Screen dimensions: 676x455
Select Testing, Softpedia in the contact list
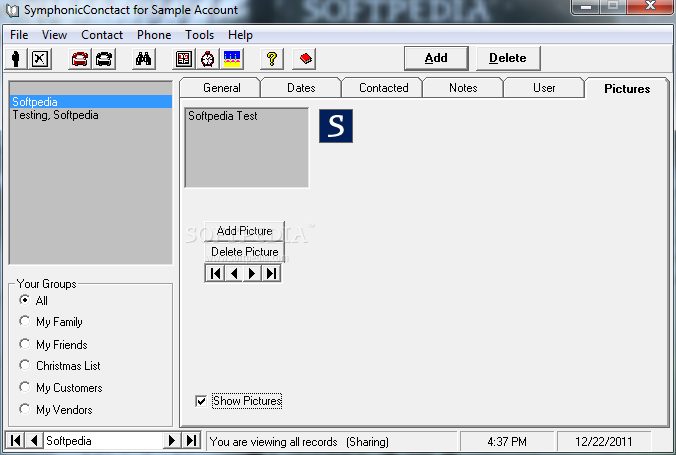click(91, 115)
